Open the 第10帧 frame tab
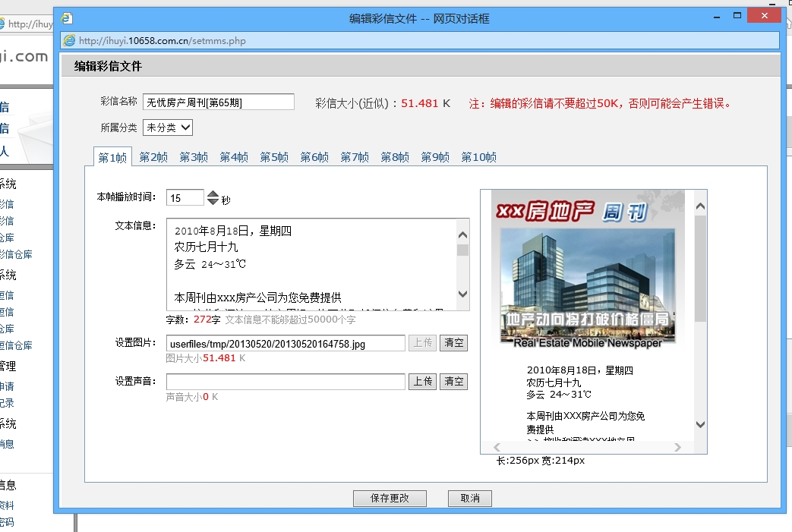The height and width of the screenshot is (532, 792). click(478, 157)
